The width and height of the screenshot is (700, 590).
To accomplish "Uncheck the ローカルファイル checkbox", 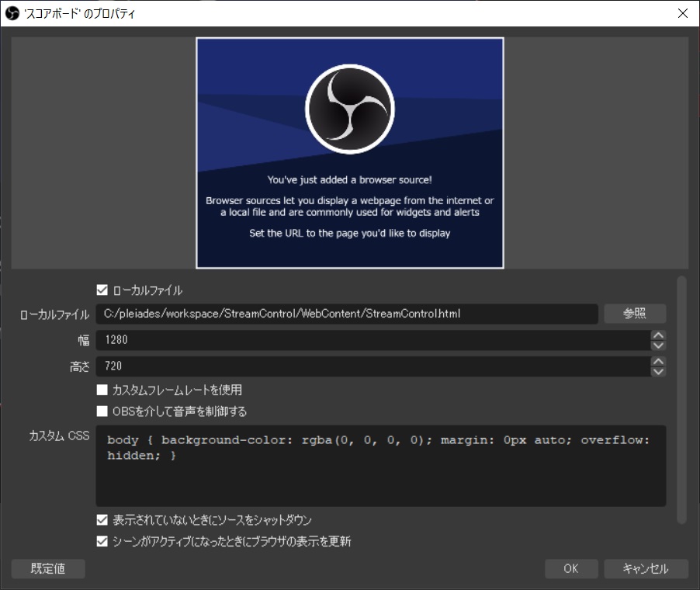I will [102, 290].
